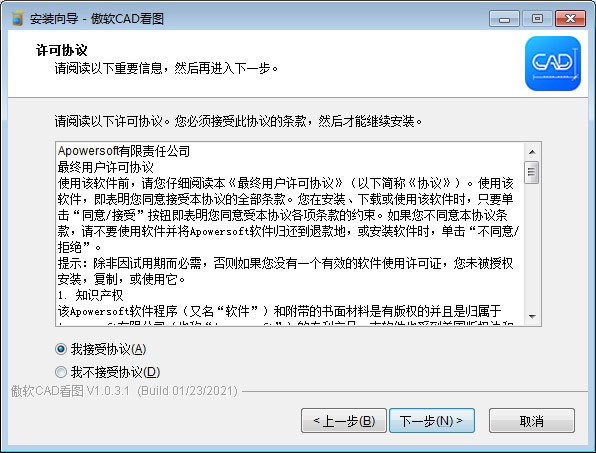Click the license box scroll-down arrow

[x=532, y=317]
